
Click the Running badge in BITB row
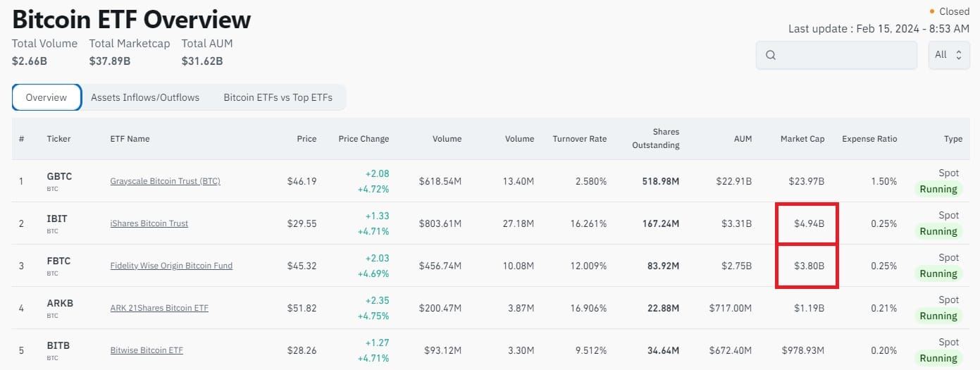click(x=938, y=358)
